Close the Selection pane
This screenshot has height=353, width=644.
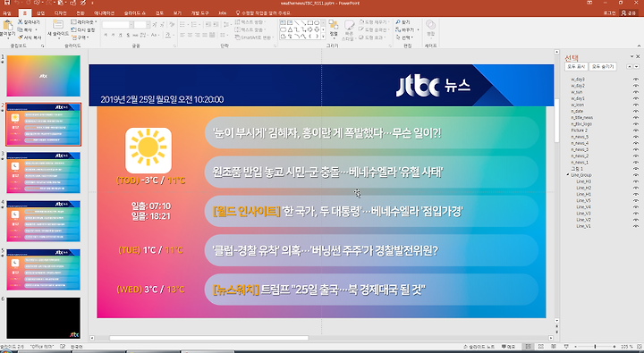click(x=639, y=56)
